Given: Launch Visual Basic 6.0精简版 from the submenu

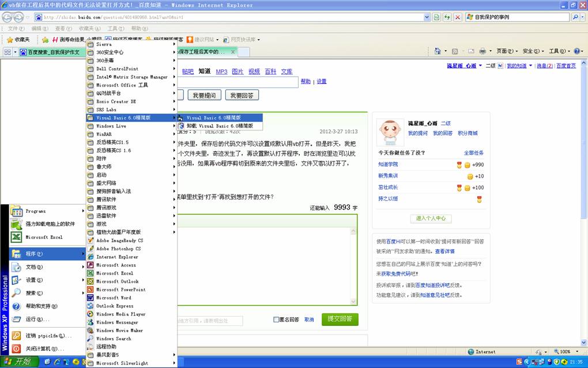Looking at the screenshot, I should tap(220, 118).
